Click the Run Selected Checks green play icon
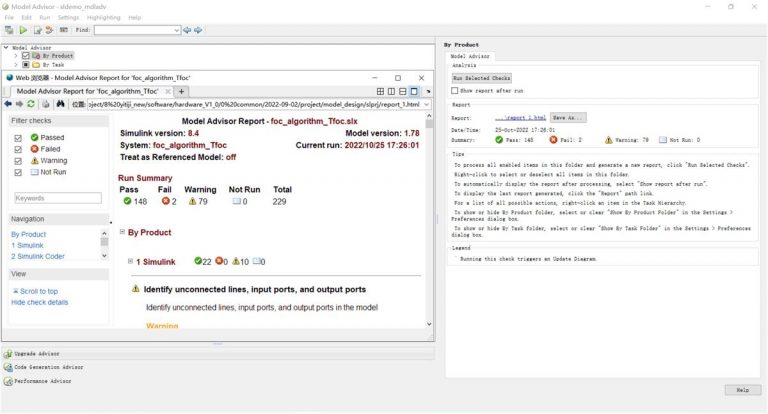This screenshot has height=414, width=768. coord(23,30)
